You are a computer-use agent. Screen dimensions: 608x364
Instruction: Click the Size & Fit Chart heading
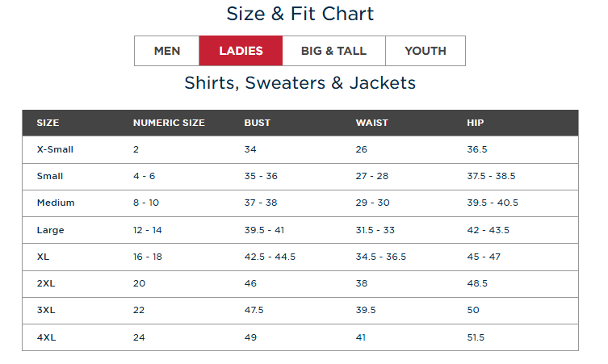pyautogui.click(x=300, y=14)
